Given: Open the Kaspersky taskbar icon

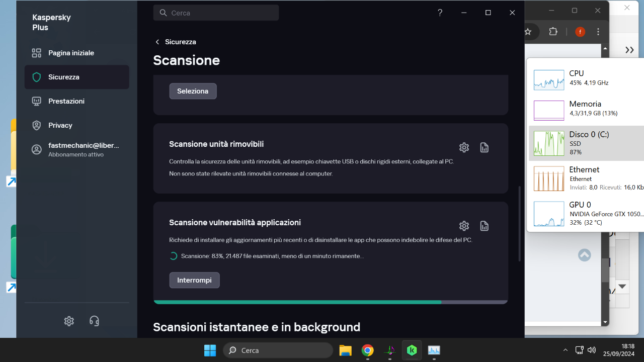Looking at the screenshot, I should click(x=412, y=350).
